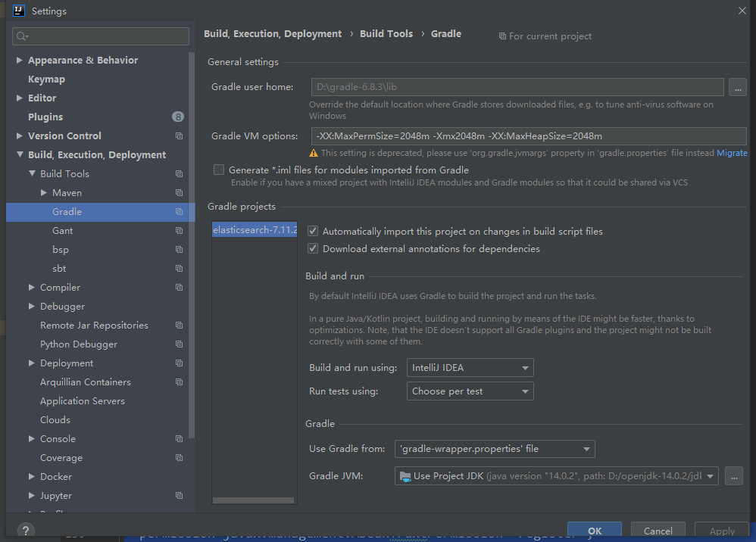Click the project-level icon next to Coverage

point(179,458)
